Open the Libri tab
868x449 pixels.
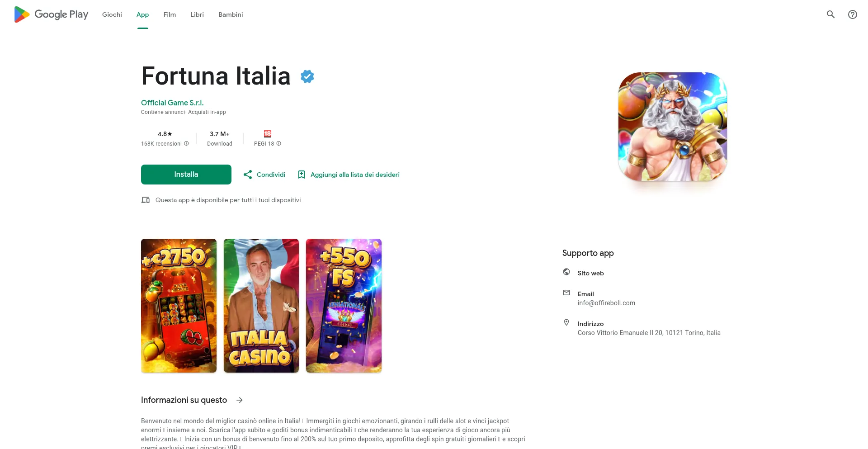coord(197,14)
